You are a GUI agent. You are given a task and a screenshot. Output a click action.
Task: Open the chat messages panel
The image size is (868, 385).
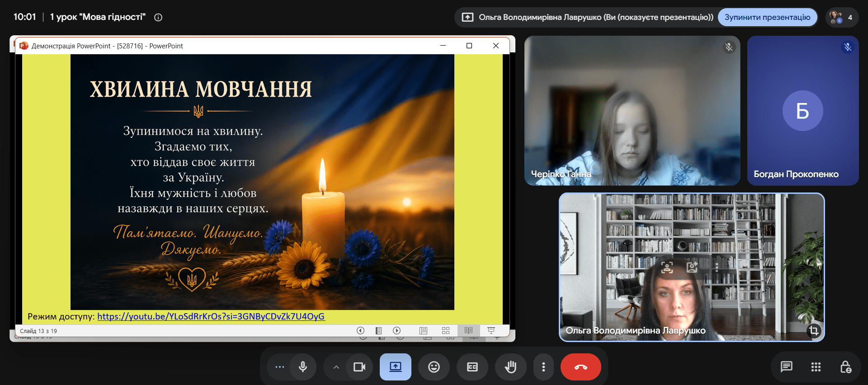click(787, 367)
